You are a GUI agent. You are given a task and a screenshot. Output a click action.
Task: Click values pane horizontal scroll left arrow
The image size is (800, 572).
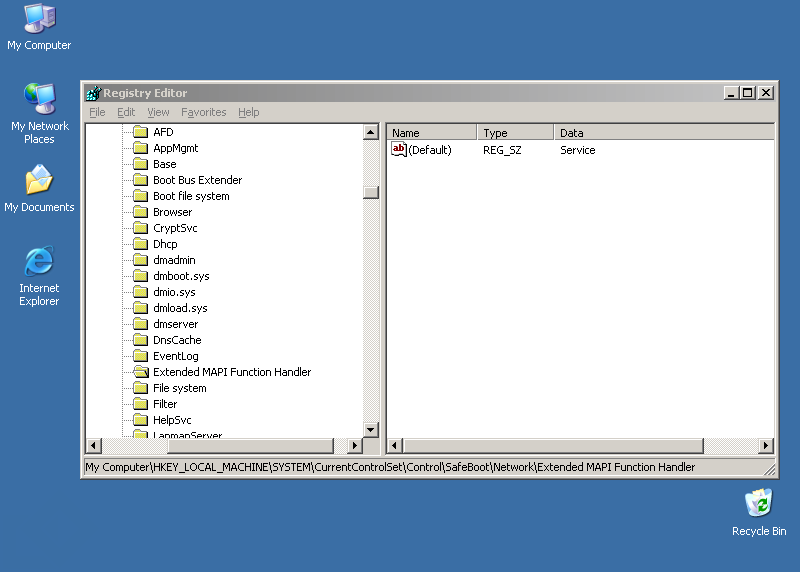(394, 445)
